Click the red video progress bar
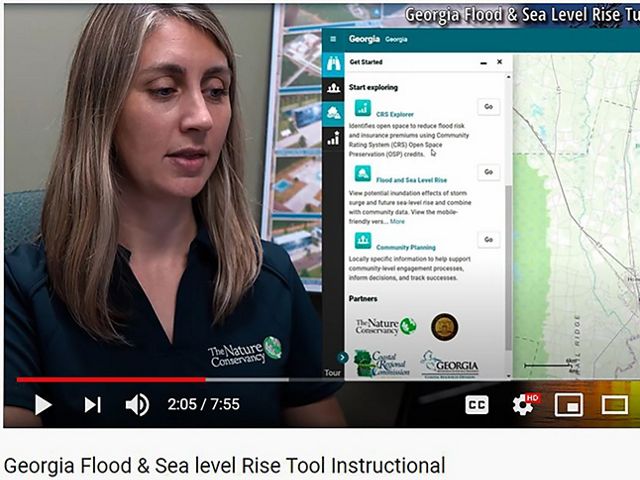The height and width of the screenshot is (480, 640). pyautogui.click(x=111, y=380)
